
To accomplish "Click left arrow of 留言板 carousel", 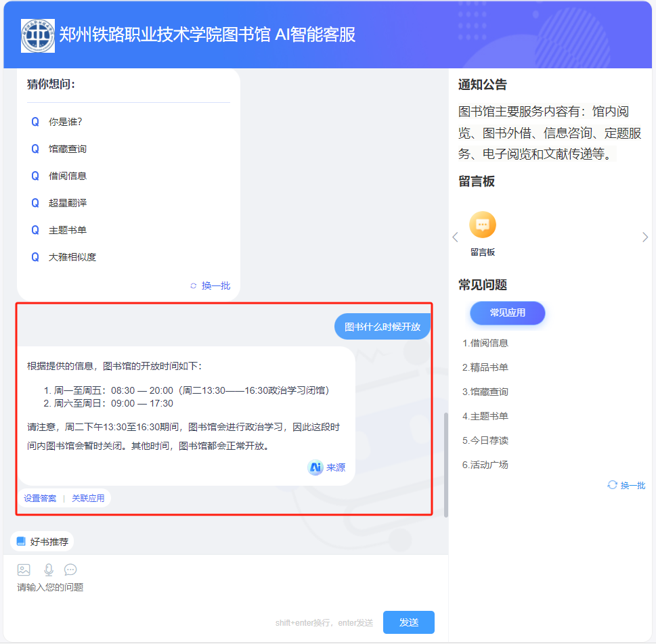I will click(455, 237).
